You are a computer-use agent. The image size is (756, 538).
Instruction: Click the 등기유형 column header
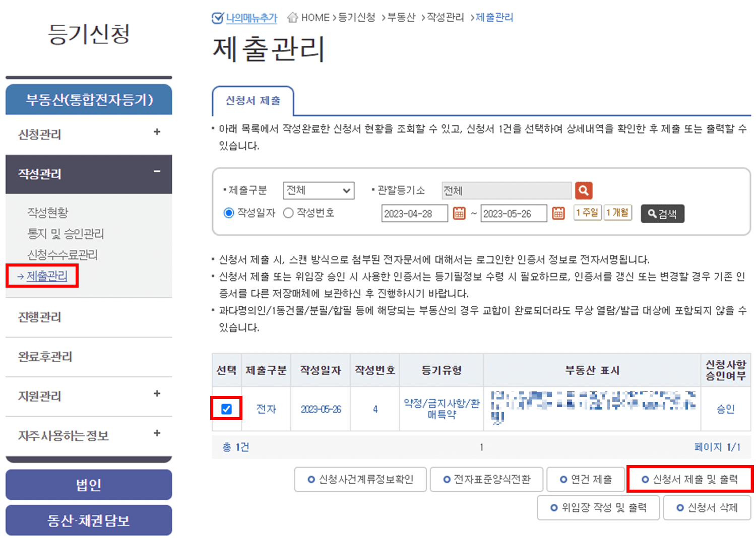coord(442,370)
